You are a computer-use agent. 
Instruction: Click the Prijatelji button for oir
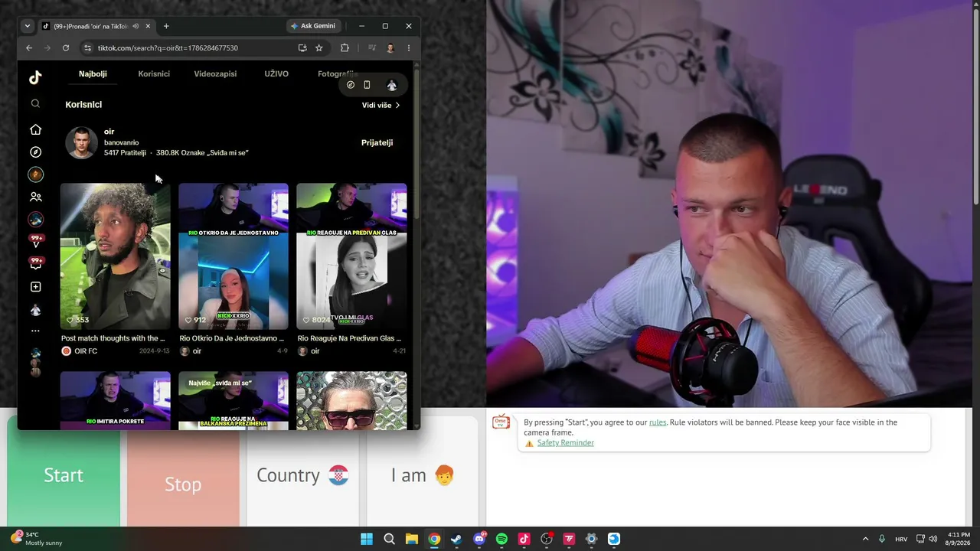(x=377, y=142)
